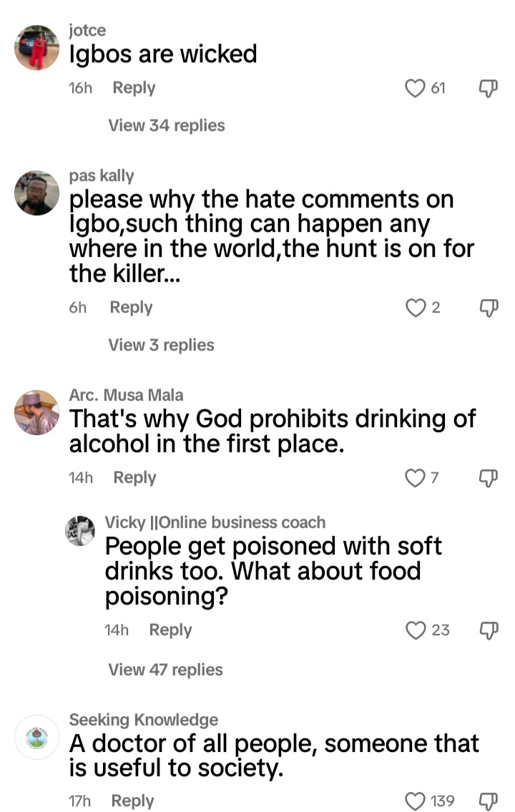Like jotce's comment with heart icon
This screenshot has width=515, height=812.
click(x=416, y=88)
